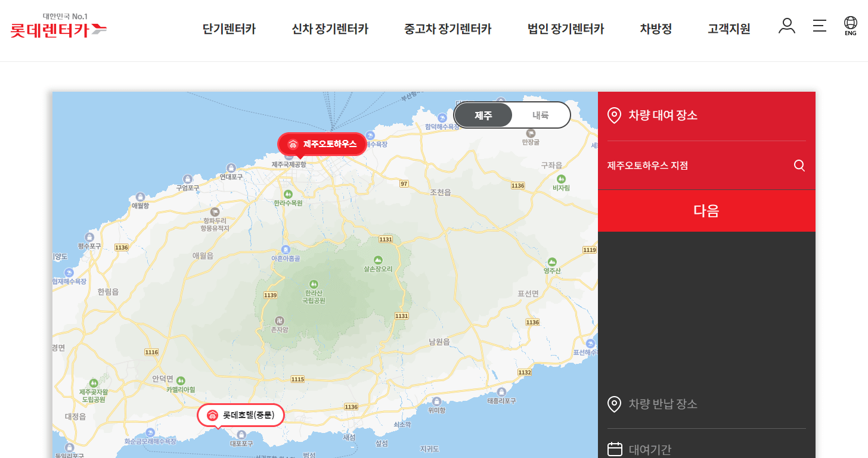Keep 제주 selected on the map toggle
Image resolution: width=868 pixels, height=458 pixels.
click(x=483, y=115)
